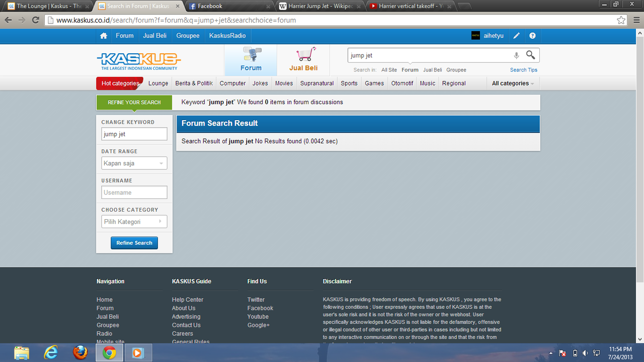Click the Refine Your Search header
Image resolution: width=644 pixels, height=362 pixels.
coord(134,103)
